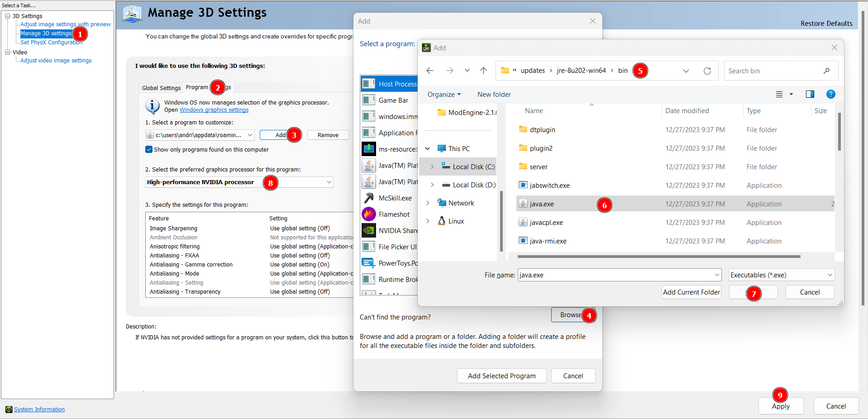Select Host Process in program list
868x419 pixels.
click(x=389, y=84)
